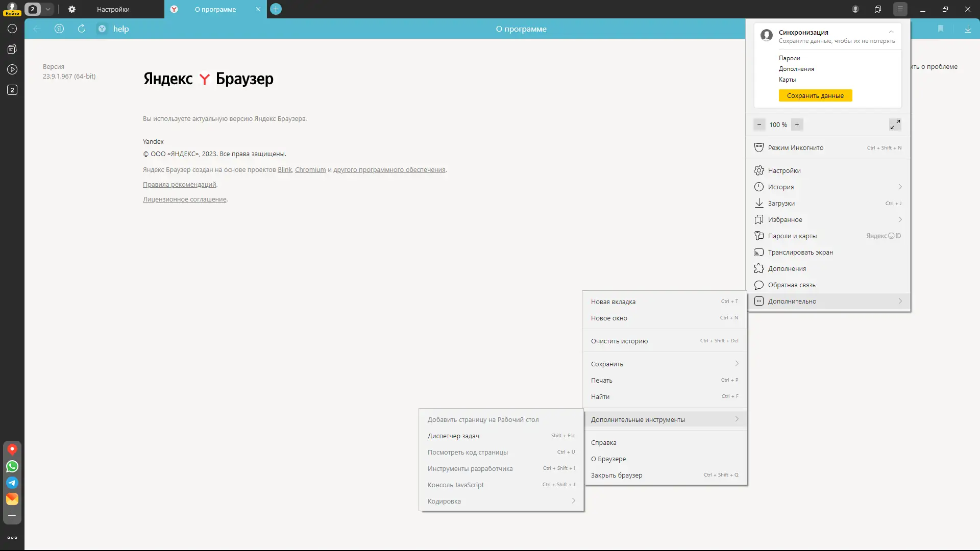Open the history clock icon in the sidebar

tap(12, 29)
